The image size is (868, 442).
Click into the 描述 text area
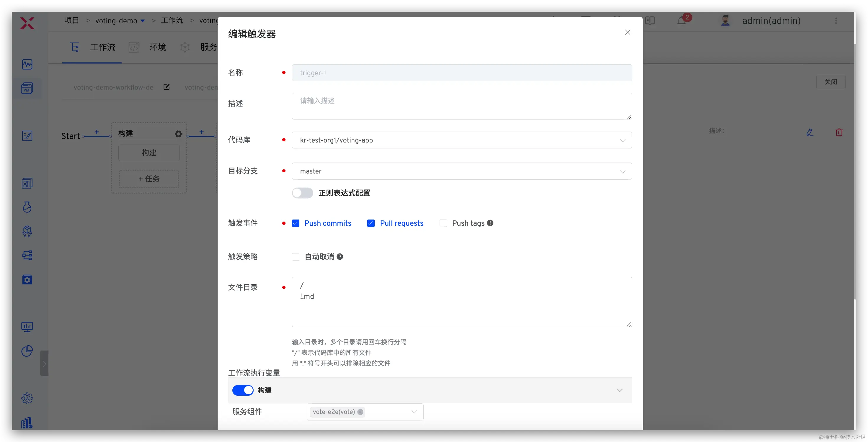pyautogui.click(x=461, y=106)
